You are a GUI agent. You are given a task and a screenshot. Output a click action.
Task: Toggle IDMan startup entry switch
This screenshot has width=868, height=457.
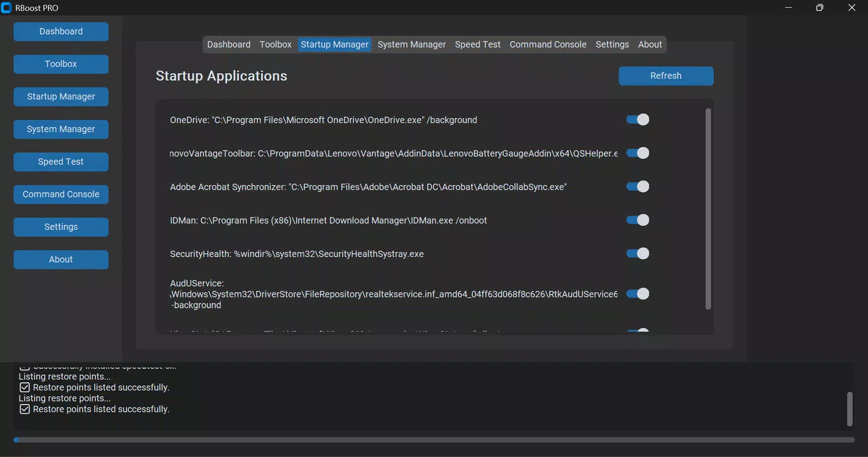click(638, 220)
